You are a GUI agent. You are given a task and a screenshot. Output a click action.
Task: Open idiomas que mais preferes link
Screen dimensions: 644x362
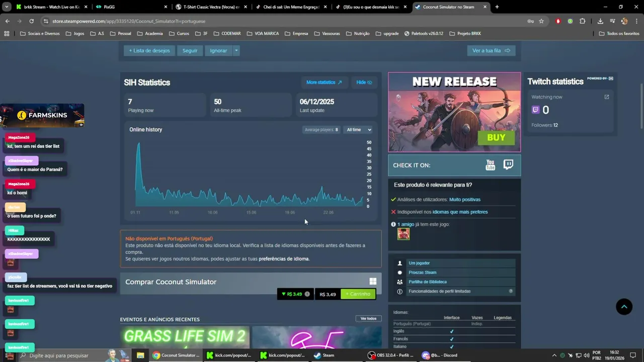point(460,212)
